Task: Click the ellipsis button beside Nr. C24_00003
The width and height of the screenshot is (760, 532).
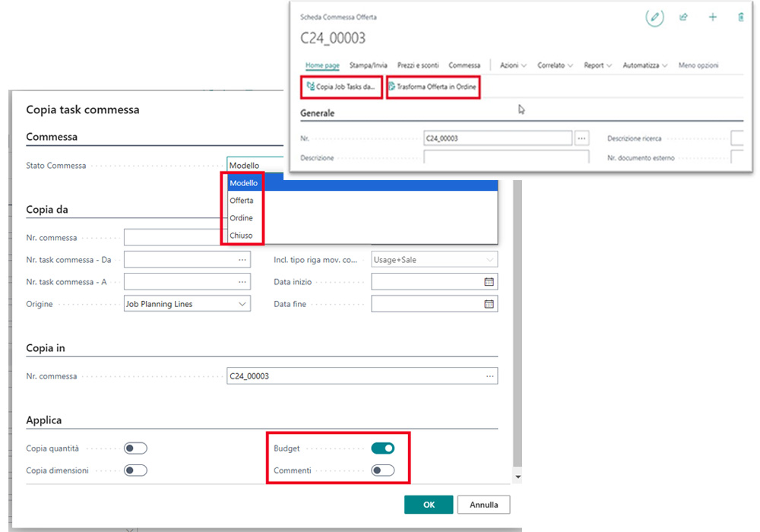Action: pyautogui.click(x=581, y=138)
